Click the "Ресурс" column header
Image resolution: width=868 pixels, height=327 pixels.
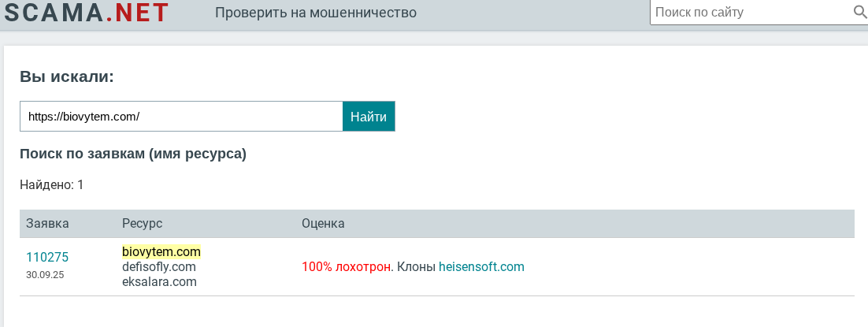pyautogui.click(x=142, y=224)
